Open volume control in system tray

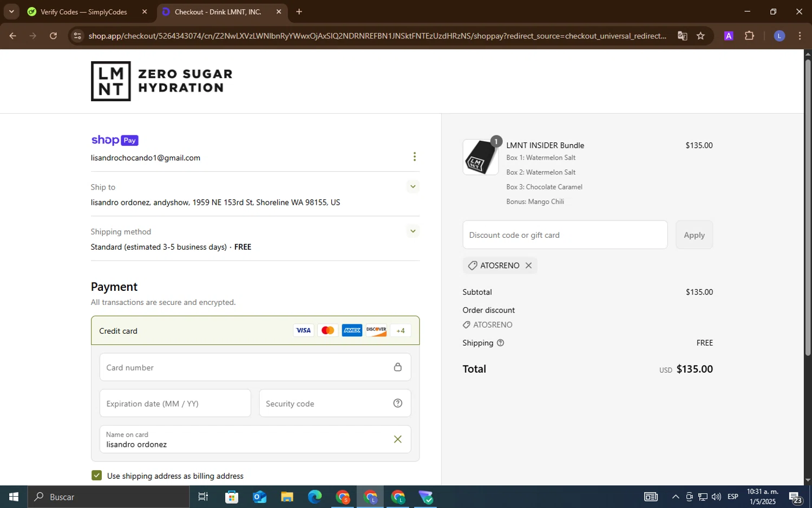click(716, 497)
